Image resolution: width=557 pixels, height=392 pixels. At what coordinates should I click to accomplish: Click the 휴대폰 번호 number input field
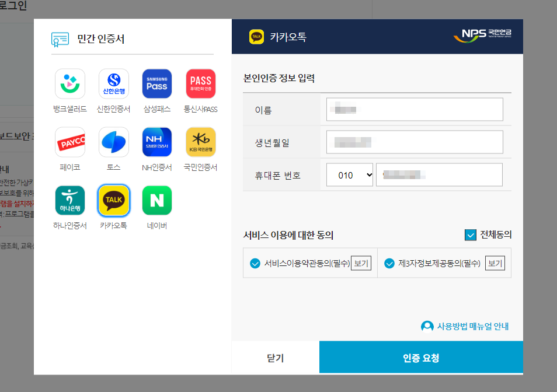pyautogui.click(x=439, y=174)
